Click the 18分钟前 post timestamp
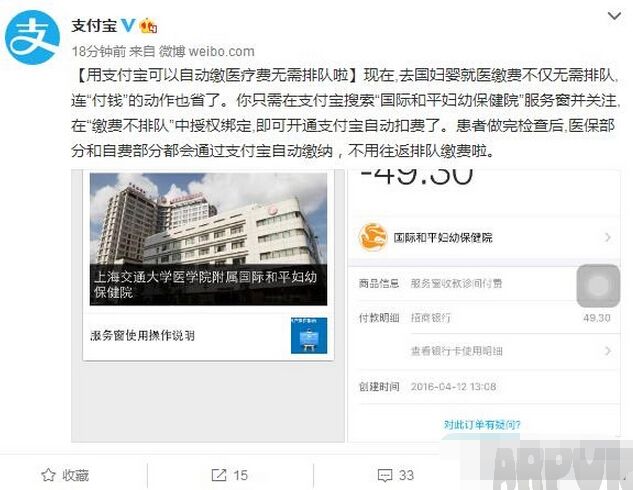633x490 pixels. [x=99, y=51]
